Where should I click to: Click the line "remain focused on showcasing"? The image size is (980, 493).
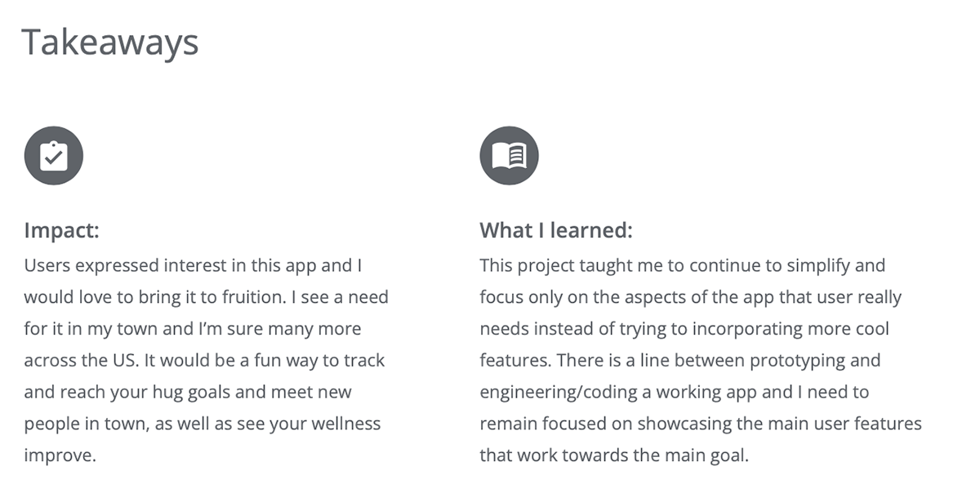click(x=701, y=424)
